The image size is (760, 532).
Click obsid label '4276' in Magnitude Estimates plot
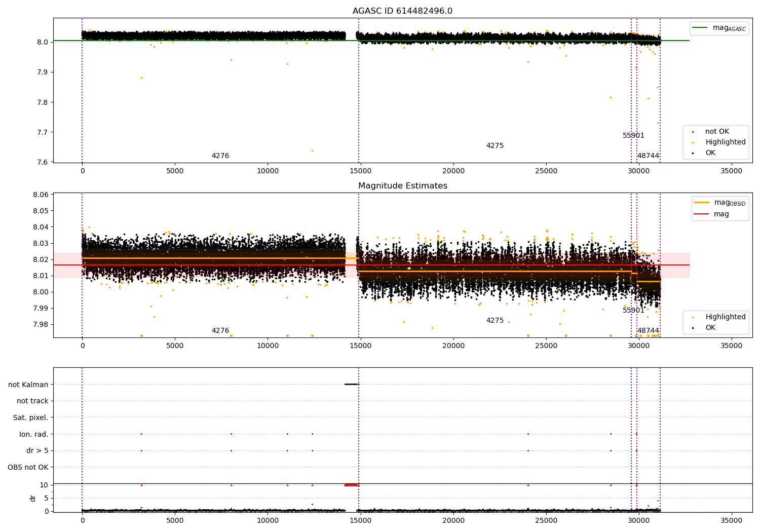coord(220,331)
